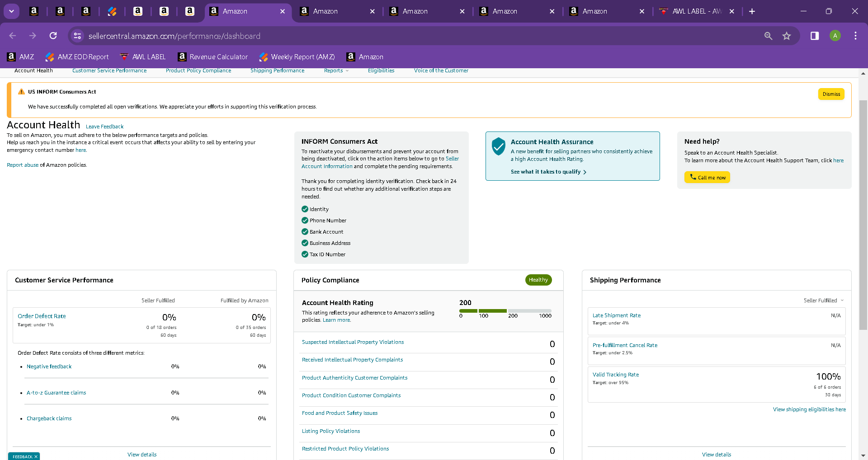The width and height of the screenshot is (868, 460).
Task: Open the tab search dropdown arrow
Action: pos(11,11)
